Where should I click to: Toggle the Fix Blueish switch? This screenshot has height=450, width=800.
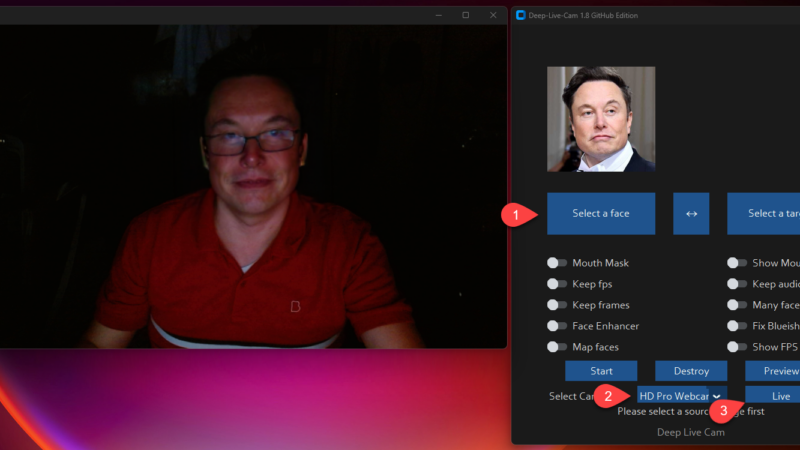pyautogui.click(x=736, y=326)
